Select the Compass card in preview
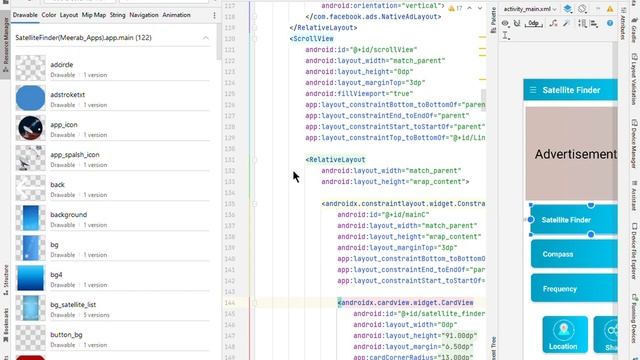Viewport: 640px width, 360px height. tap(574, 254)
